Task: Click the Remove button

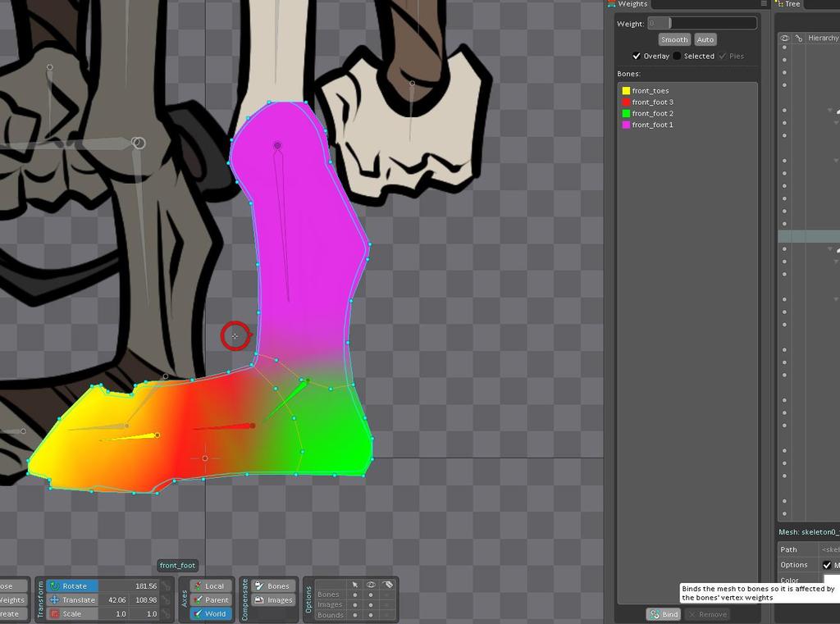Action: tap(706, 614)
